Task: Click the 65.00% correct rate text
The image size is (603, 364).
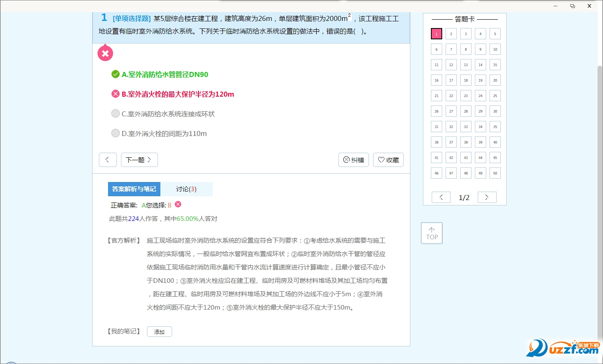Action: 188,219
